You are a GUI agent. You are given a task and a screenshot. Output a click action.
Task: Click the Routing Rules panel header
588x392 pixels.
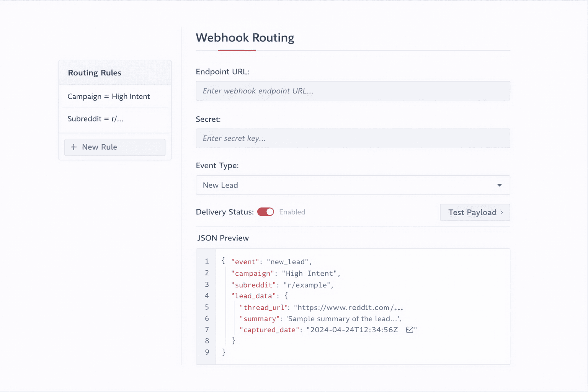[x=94, y=72]
